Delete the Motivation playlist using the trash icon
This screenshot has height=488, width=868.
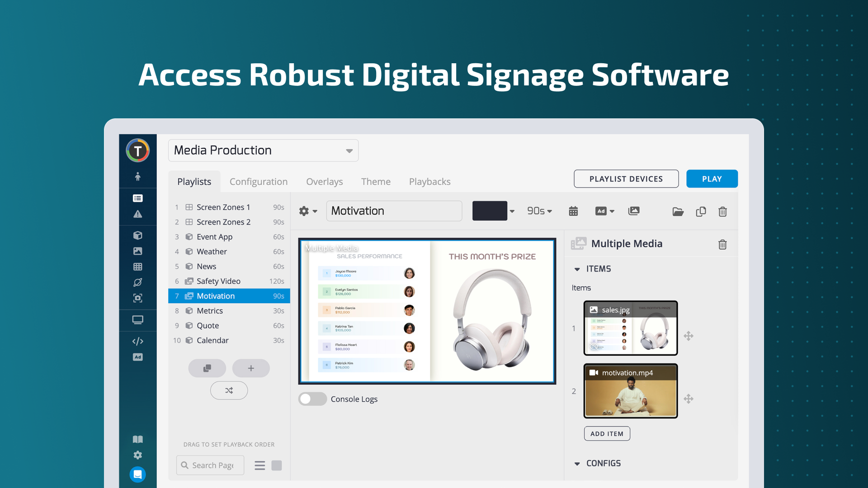tap(722, 211)
